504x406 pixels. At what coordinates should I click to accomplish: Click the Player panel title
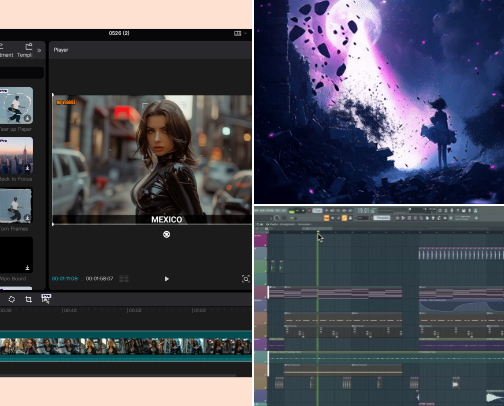(x=61, y=50)
